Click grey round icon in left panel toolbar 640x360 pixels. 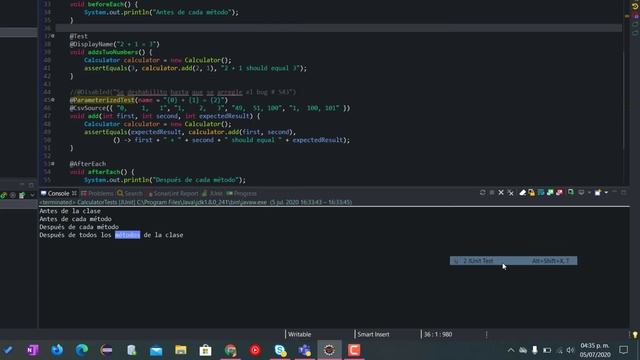point(13,196)
